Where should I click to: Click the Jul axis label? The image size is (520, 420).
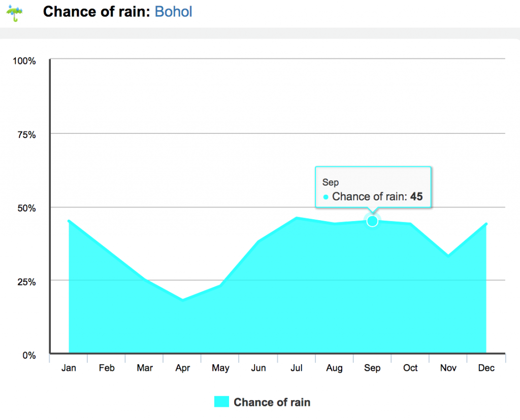click(297, 368)
